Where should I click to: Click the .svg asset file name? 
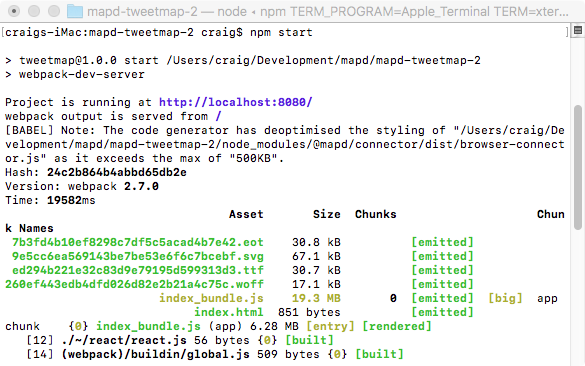click(138, 256)
